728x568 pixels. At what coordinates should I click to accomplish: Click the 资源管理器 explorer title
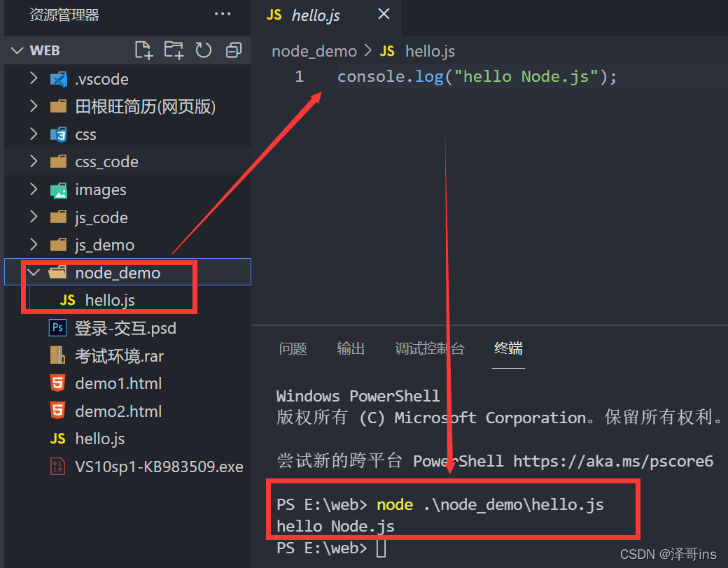[x=64, y=15]
